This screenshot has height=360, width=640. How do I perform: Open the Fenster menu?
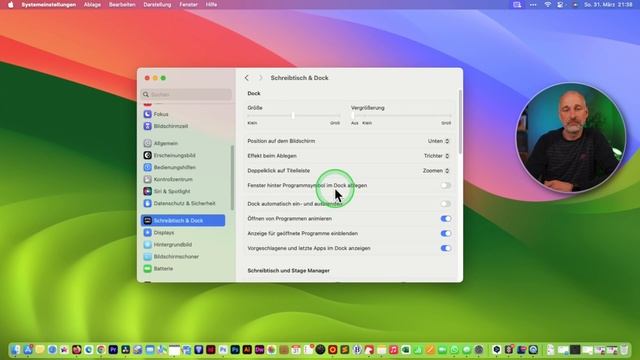[188, 4]
